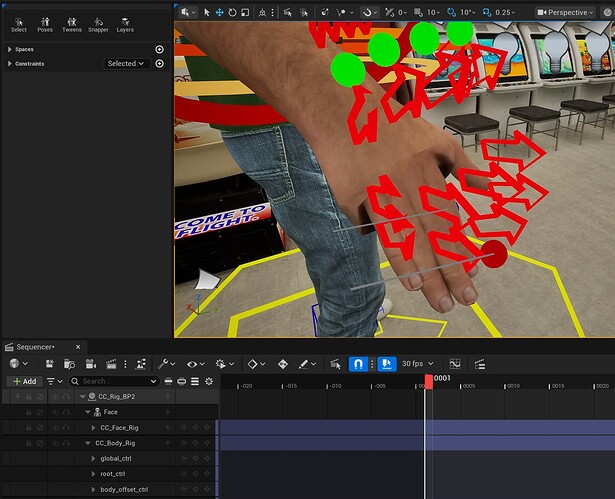
Task: Mute the Face track with its slashed-circle icon
Action: (x=40, y=412)
